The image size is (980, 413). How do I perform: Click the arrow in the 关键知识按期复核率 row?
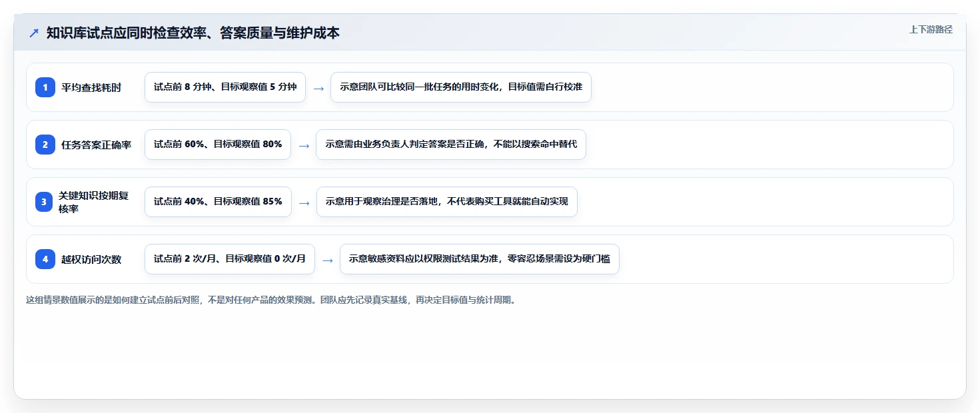(x=304, y=203)
